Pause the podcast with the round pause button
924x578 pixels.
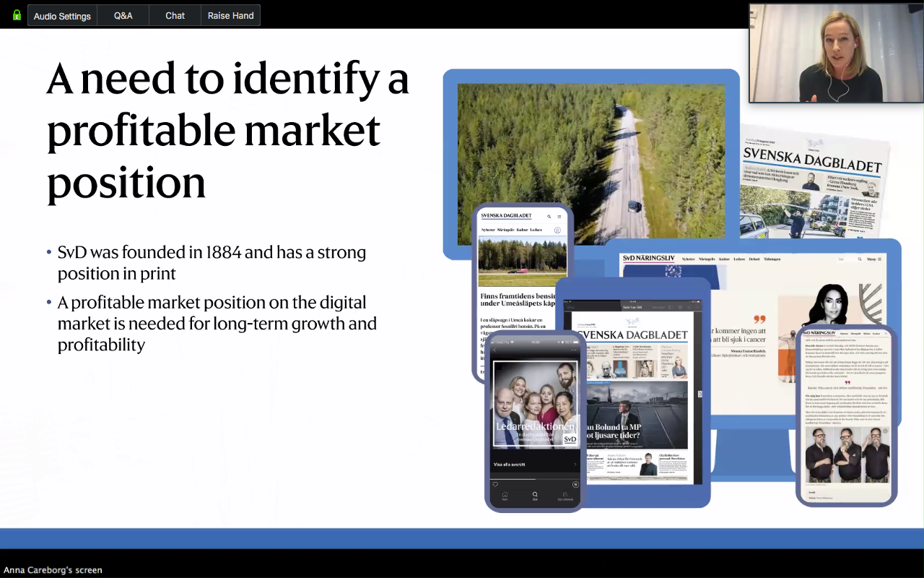point(575,484)
